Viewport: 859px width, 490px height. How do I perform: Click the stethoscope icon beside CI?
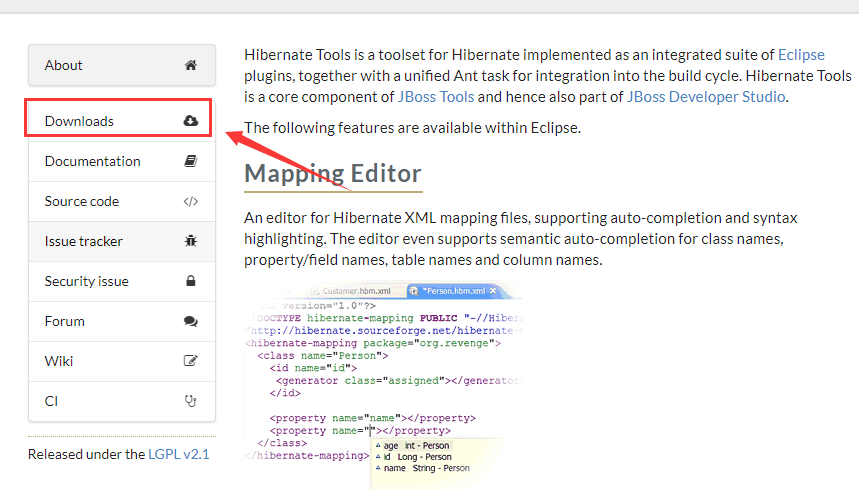(191, 401)
